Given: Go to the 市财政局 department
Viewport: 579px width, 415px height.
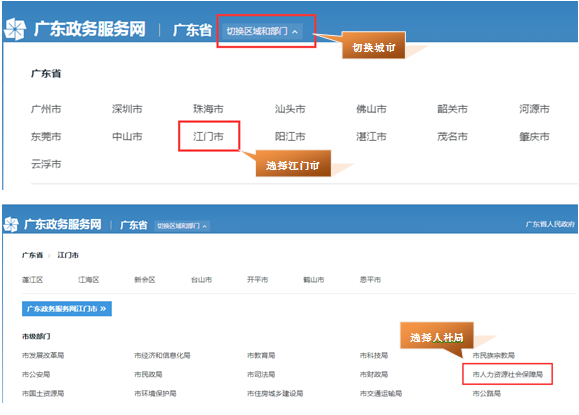Looking at the screenshot, I should coord(374,374).
